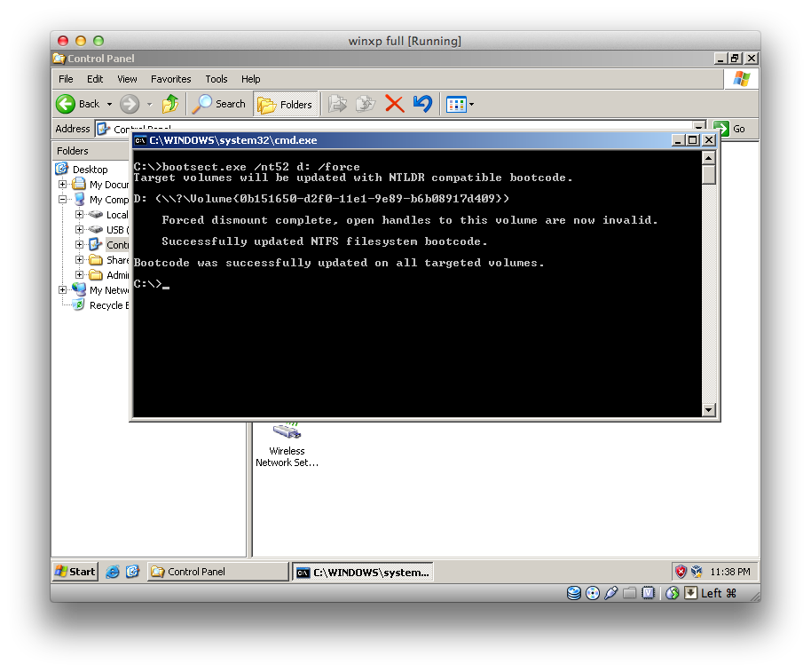Toggle the Folders pane button
This screenshot has height=672, width=811.
tap(285, 104)
